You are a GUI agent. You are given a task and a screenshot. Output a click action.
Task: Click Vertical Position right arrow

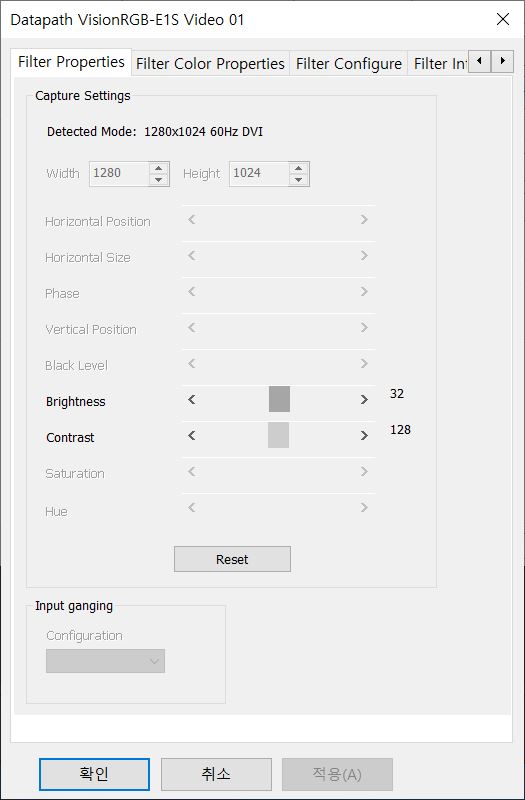pyautogui.click(x=364, y=328)
